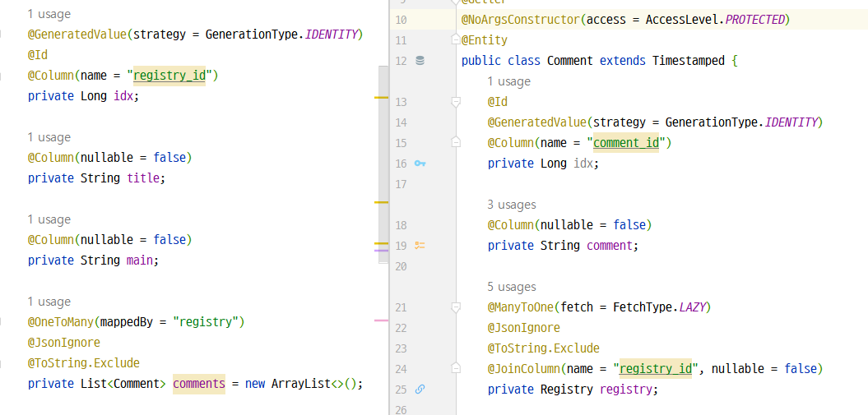868x415 pixels.
Task: Open the '5 usages' hint above @ManyToOne
Action: 512,287
